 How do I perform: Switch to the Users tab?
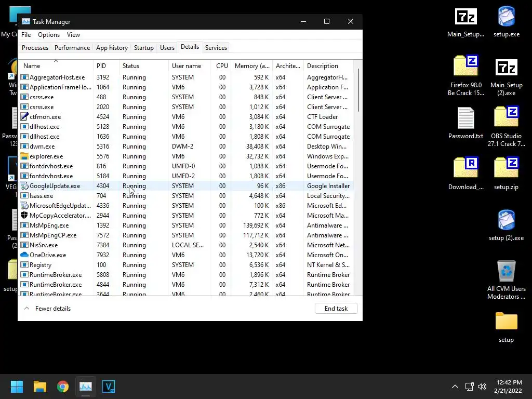pos(167,48)
